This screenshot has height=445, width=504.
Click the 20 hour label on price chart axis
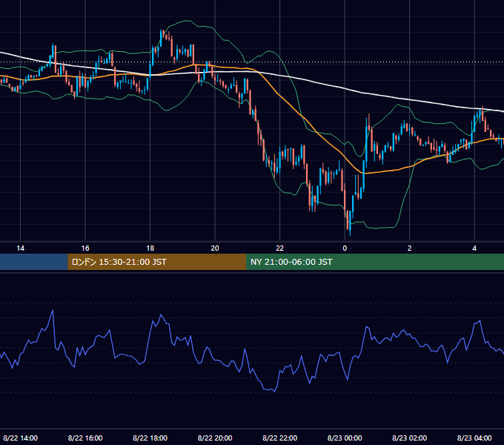tap(215, 248)
